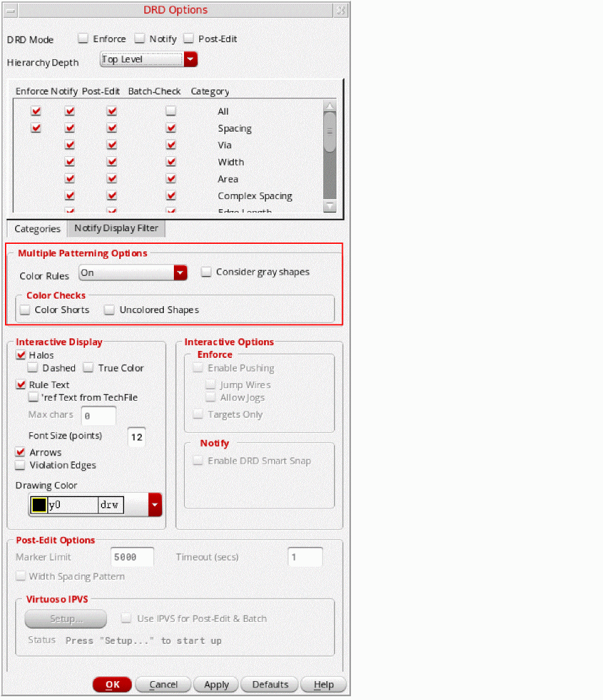Open the Color Rules dropdown
Image resolution: width=603 pixels, height=700 pixels.
(132, 272)
